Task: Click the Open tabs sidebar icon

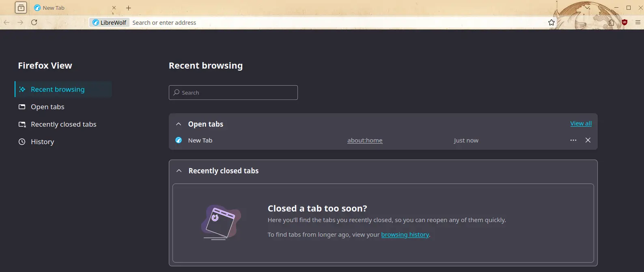Action: point(22,107)
